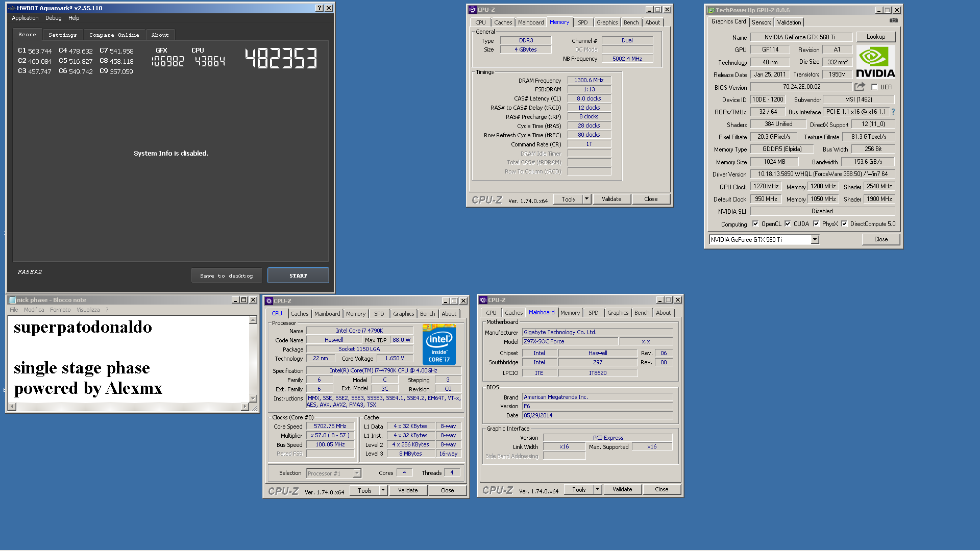Click the GPU-Z screenshot camera icon

[x=893, y=20]
